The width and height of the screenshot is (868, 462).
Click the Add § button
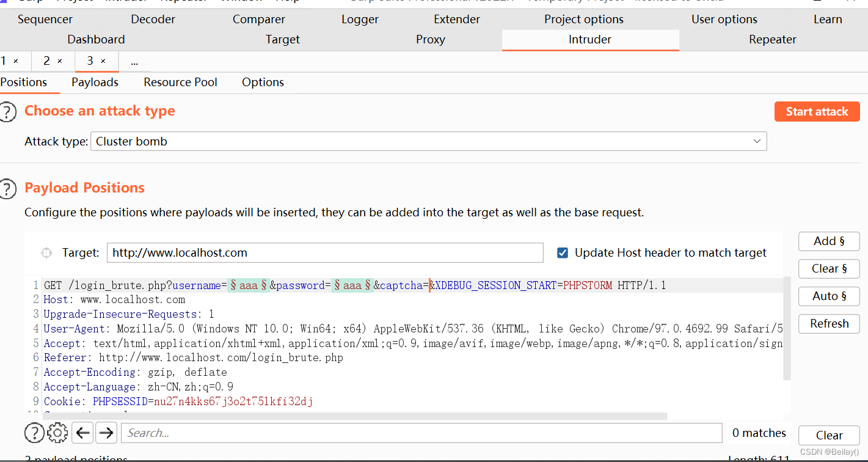[x=829, y=241]
